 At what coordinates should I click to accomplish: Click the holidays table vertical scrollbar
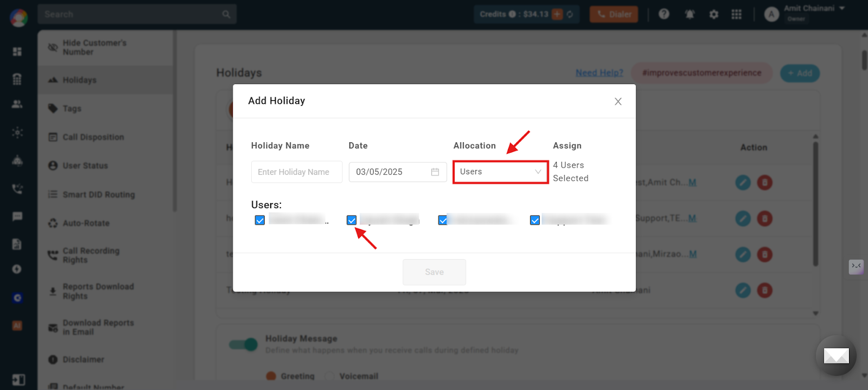(x=815, y=204)
